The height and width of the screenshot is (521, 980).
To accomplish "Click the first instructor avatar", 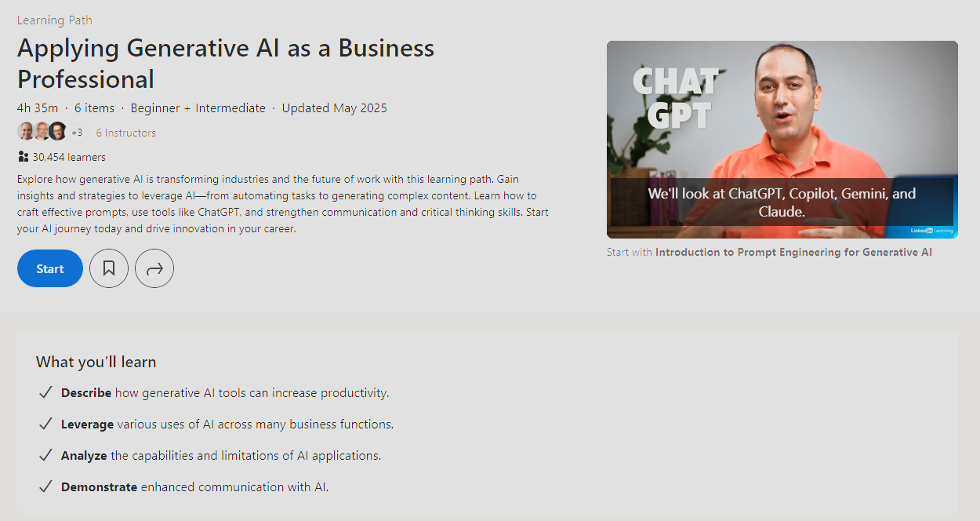I will [x=26, y=131].
